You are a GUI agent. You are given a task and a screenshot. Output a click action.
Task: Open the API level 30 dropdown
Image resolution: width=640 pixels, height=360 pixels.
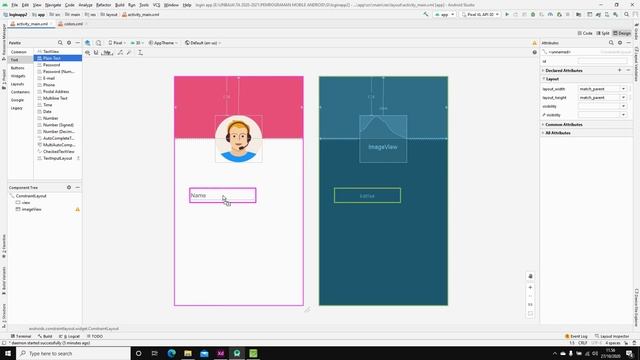(x=136, y=43)
